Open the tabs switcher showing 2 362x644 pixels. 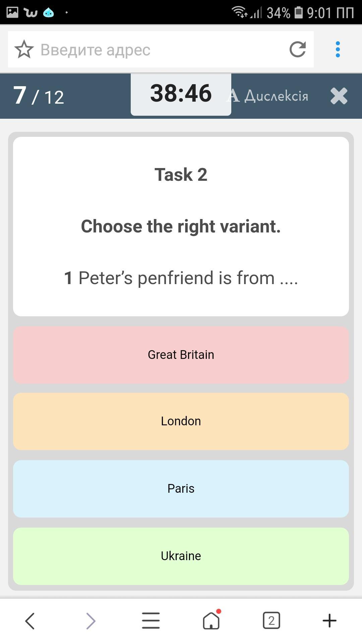coord(271,621)
